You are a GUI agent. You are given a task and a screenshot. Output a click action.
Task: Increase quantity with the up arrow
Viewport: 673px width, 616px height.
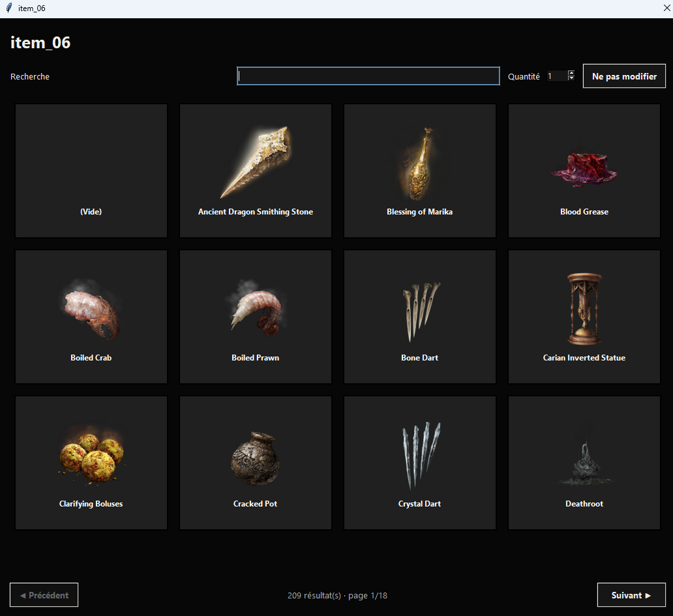[x=571, y=73]
